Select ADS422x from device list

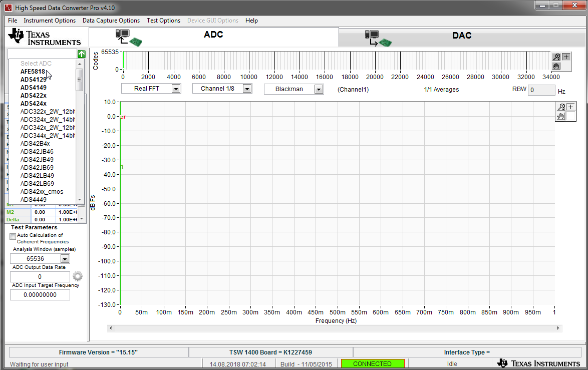(34, 95)
